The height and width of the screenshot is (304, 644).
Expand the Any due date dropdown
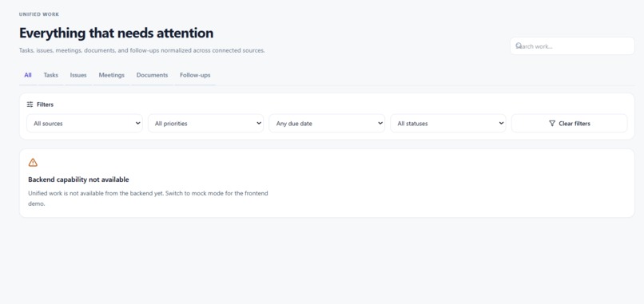click(x=327, y=123)
